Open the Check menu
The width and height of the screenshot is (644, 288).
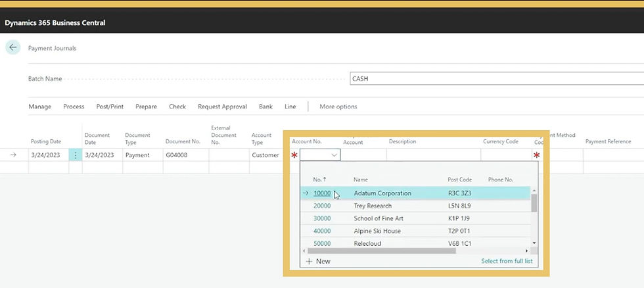(x=177, y=107)
